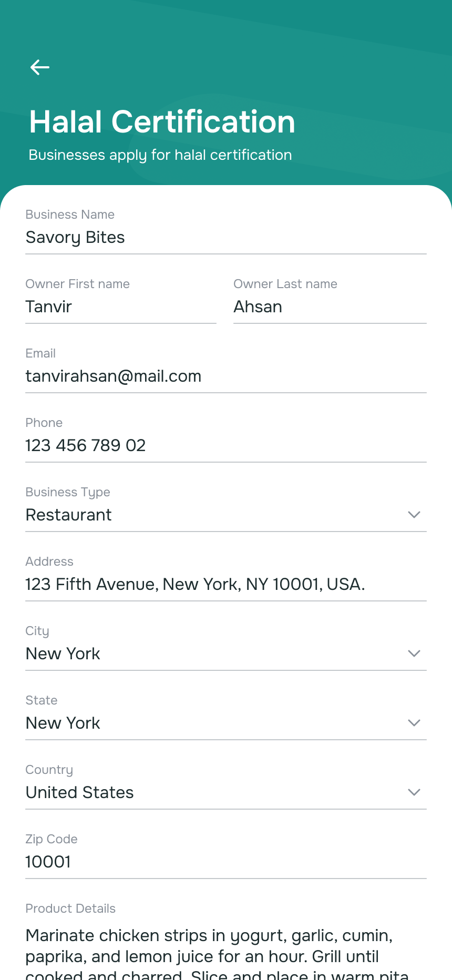Image resolution: width=452 pixels, height=980 pixels.
Task: Tap the Phone number field
Action: [225, 446]
